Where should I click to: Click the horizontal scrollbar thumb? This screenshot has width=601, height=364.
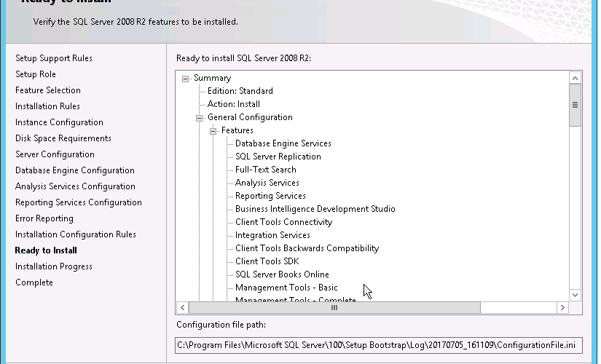[x=334, y=308]
